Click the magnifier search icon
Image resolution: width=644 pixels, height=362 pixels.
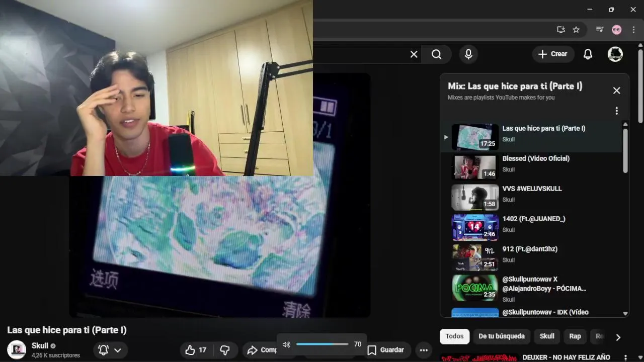pos(436,54)
